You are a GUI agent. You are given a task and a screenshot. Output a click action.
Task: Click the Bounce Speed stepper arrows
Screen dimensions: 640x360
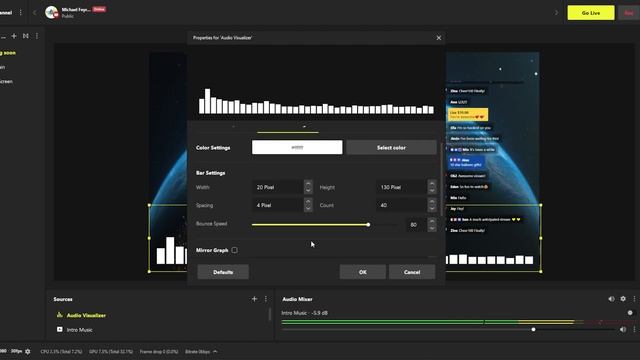point(432,224)
